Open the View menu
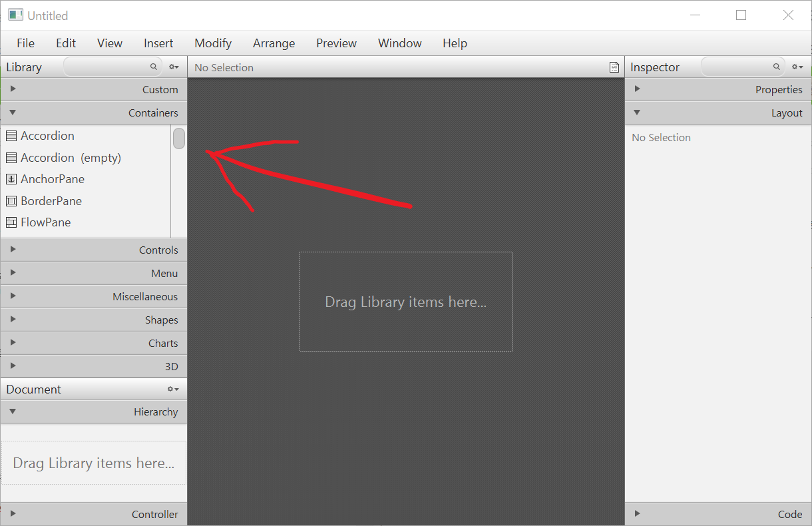This screenshot has height=526, width=812. (110, 43)
